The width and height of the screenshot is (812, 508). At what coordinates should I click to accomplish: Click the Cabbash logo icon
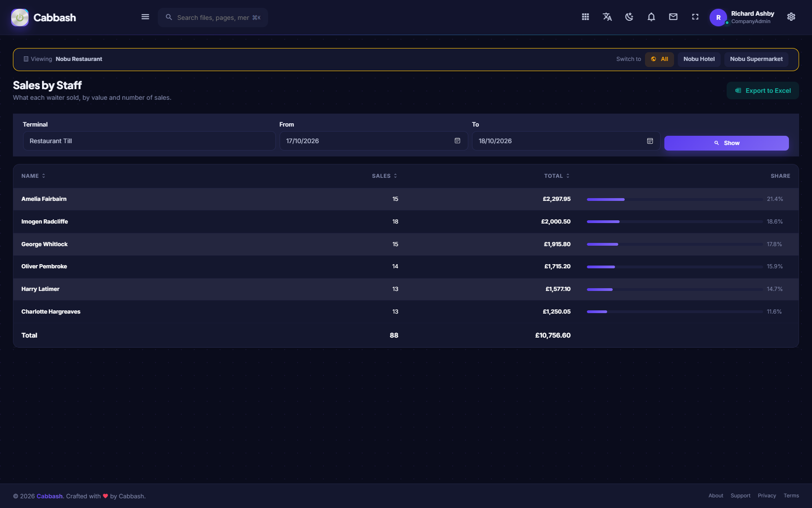(x=20, y=18)
